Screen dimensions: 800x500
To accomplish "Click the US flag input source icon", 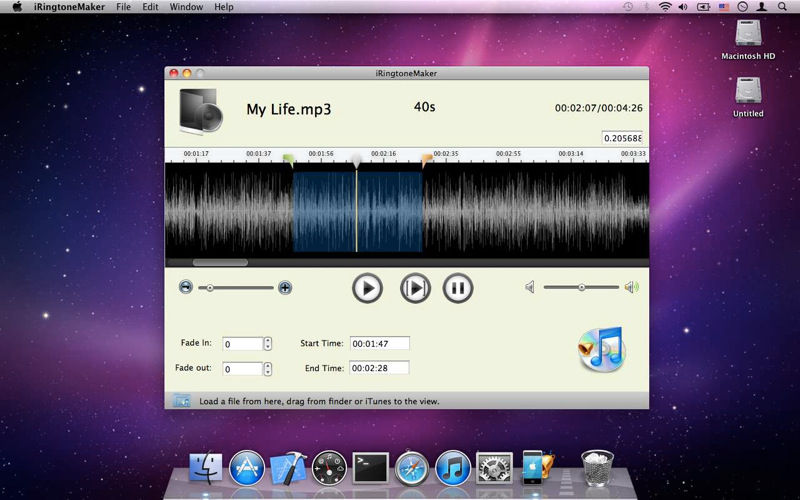I will click(723, 7).
